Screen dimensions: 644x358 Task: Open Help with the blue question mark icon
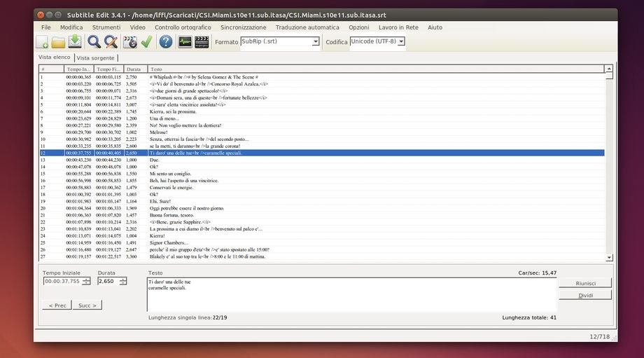click(x=166, y=42)
